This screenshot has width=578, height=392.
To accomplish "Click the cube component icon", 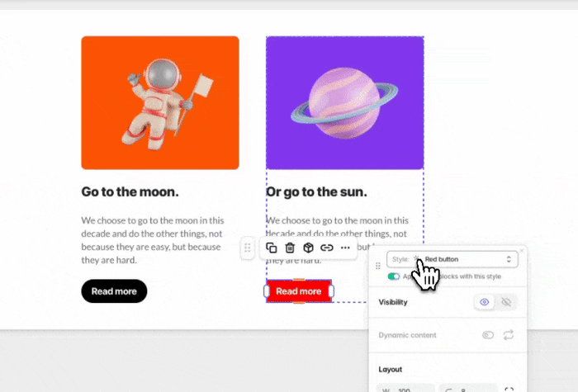I will click(x=308, y=248).
